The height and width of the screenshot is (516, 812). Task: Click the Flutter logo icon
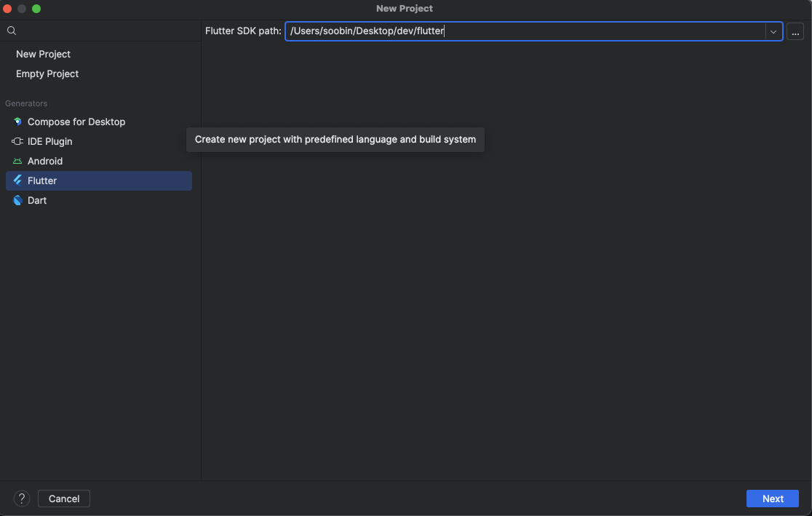17,180
